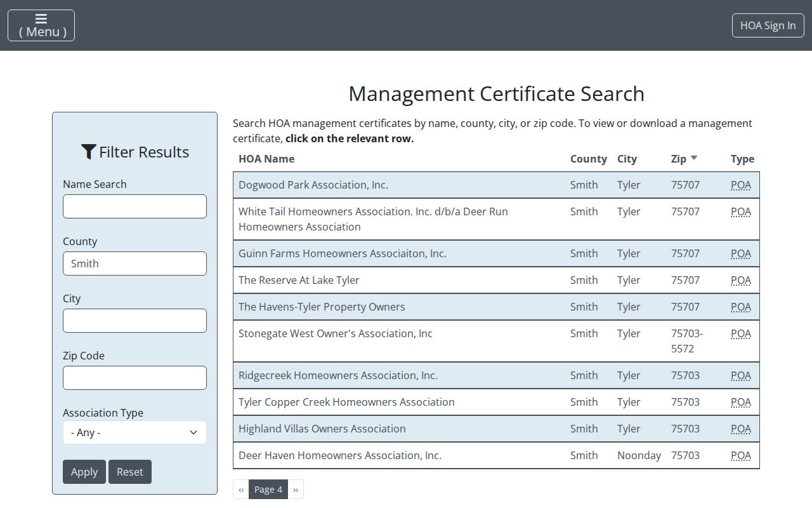Image resolution: width=812 pixels, height=508 pixels.
Task: Open Highland Villas Owners Association row
Action: click(496, 429)
